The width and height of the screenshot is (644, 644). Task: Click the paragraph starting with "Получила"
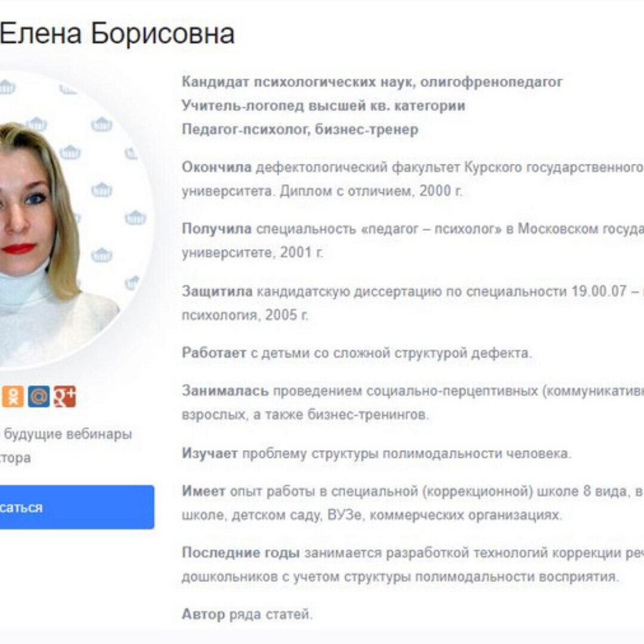click(x=413, y=240)
